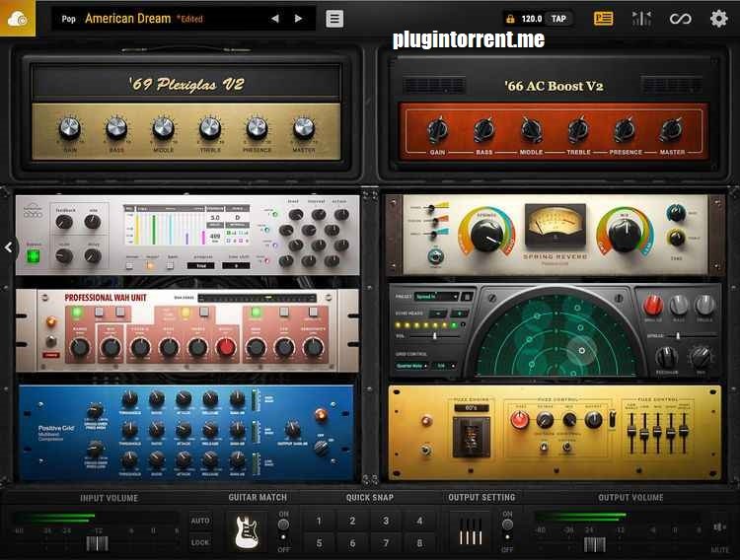Toggle the Output Setting ON/OFF switch

pyautogui.click(x=507, y=530)
